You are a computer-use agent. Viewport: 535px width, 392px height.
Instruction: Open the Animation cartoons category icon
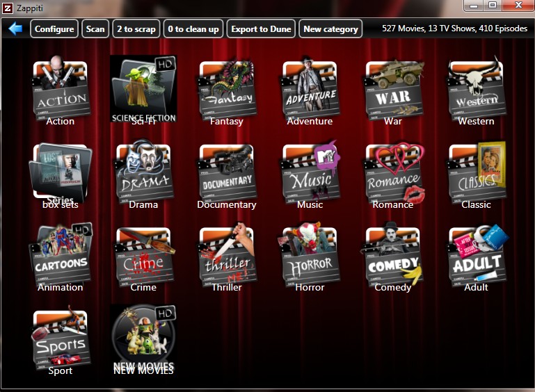(61, 256)
